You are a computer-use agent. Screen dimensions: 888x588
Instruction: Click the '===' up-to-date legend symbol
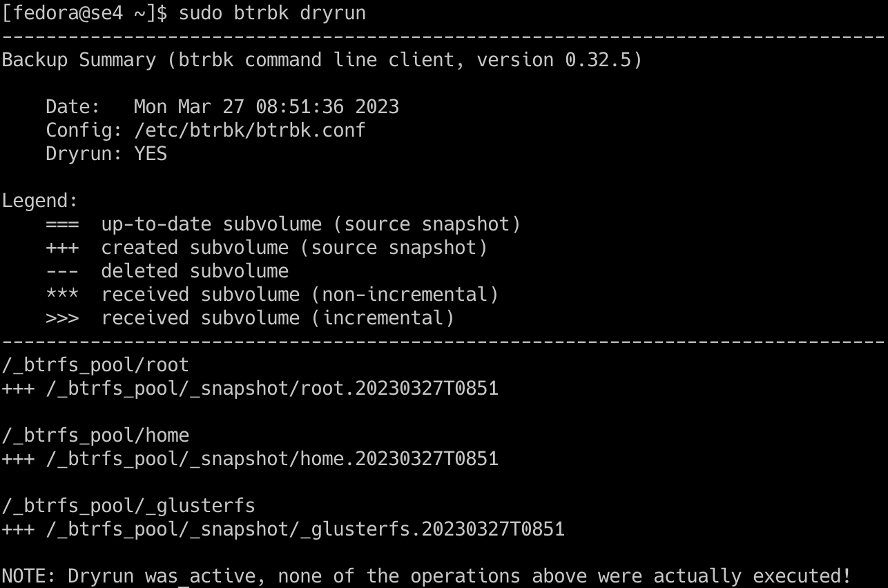[x=62, y=224]
